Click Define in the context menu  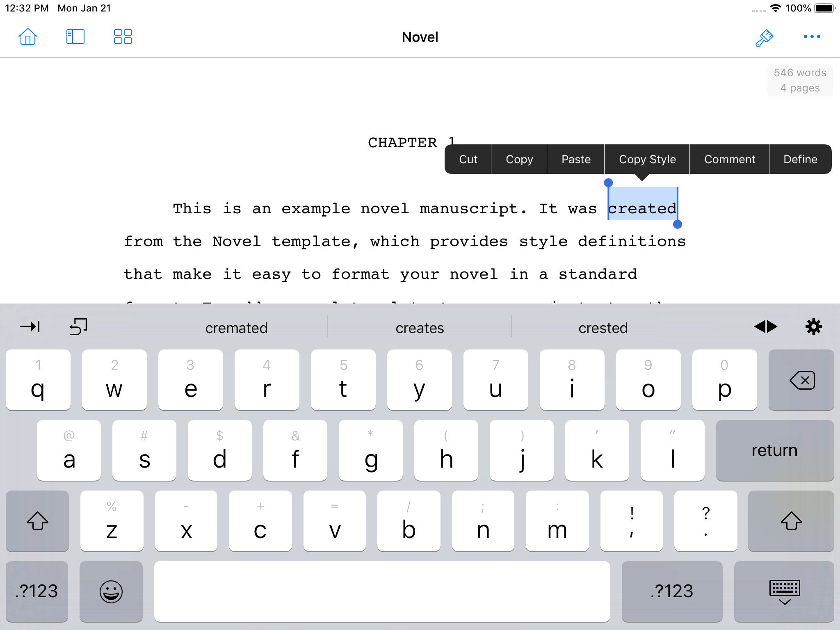(x=800, y=159)
